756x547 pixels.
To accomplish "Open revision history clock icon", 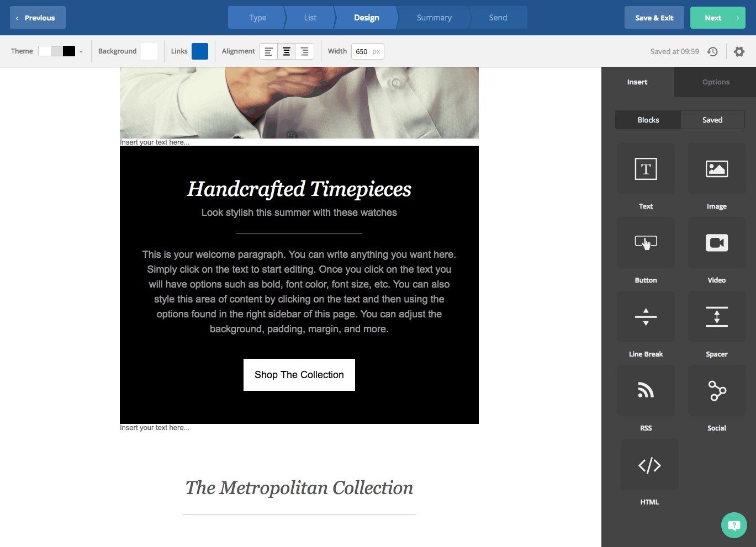I will 712,51.
